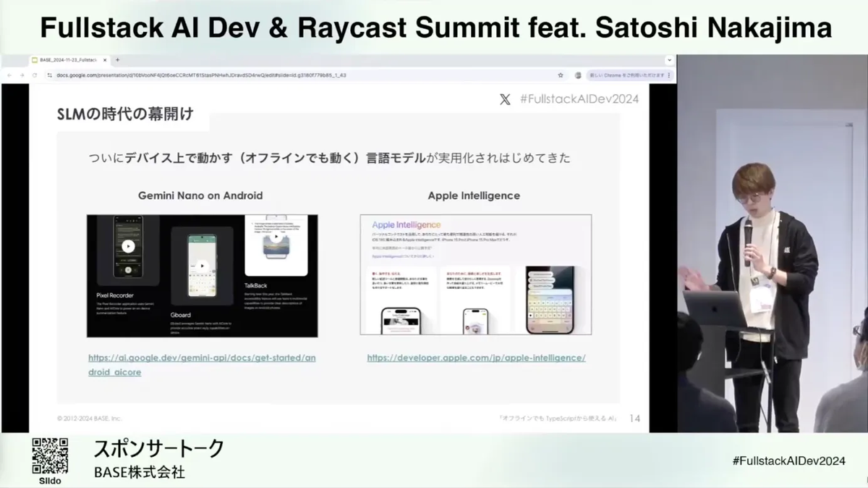The image size is (868, 488).
Task: Reload the Google Slides page
Action: pyautogui.click(x=33, y=75)
